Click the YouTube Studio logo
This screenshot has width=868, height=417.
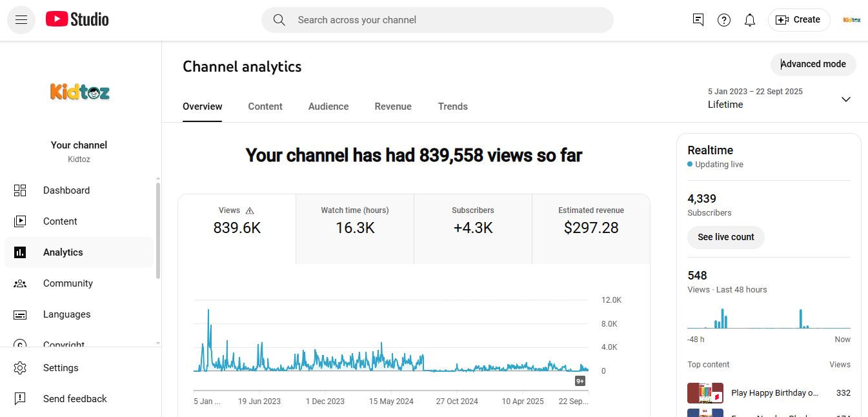[x=77, y=20]
